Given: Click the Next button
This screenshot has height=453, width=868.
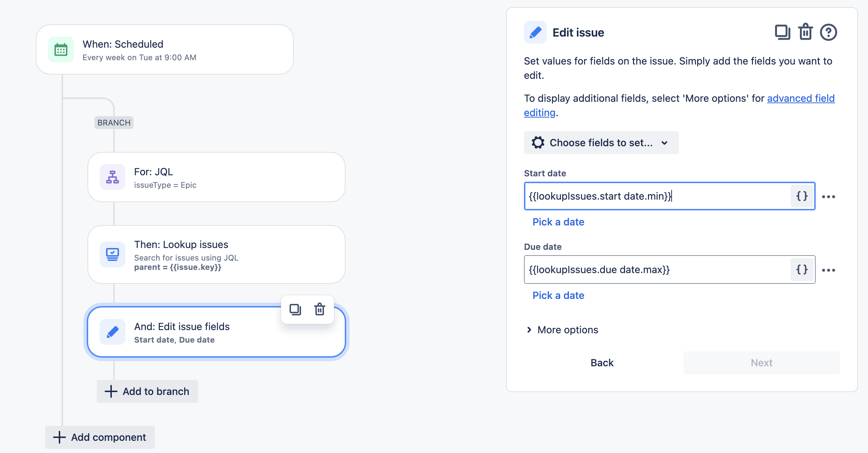Looking at the screenshot, I should pyautogui.click(x=762, y=363).
